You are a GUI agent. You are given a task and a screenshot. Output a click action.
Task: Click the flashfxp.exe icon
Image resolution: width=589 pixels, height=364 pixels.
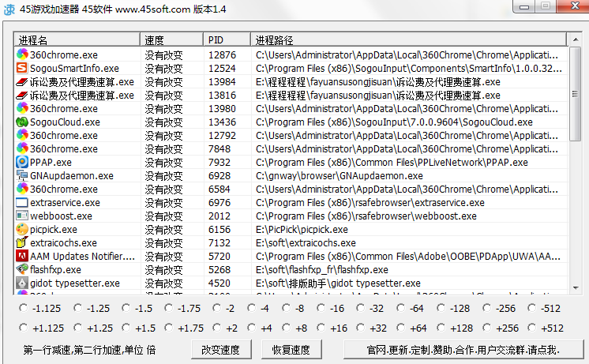click(x=22, y=270)
